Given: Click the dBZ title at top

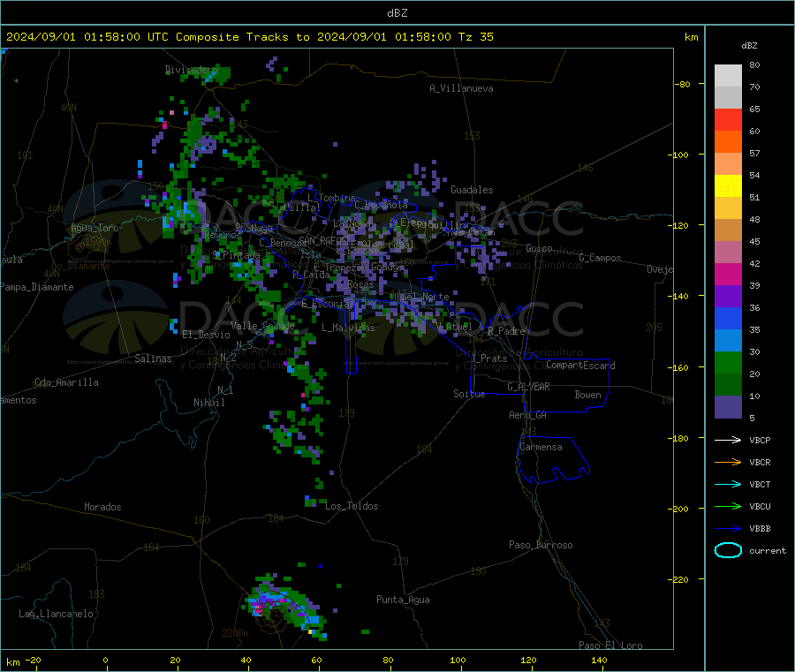Looking at the screenshot, I should [397, 13].
